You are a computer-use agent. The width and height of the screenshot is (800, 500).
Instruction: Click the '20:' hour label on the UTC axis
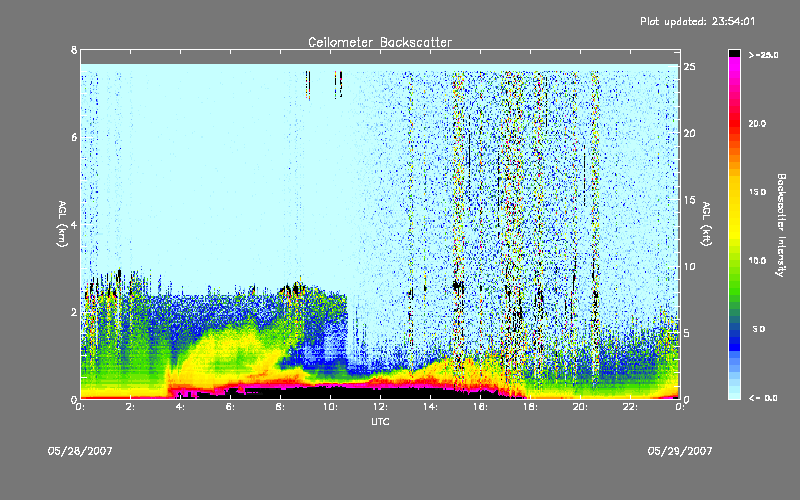[580, 407]
